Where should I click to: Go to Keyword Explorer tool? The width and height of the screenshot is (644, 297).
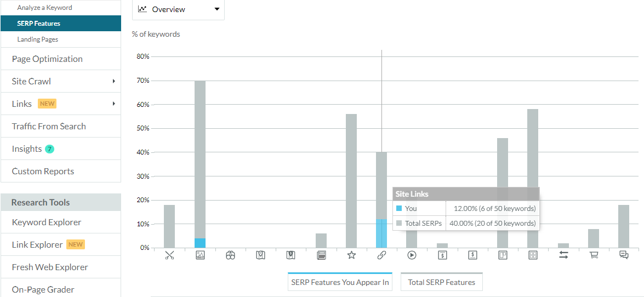click(x=47, y=222)
